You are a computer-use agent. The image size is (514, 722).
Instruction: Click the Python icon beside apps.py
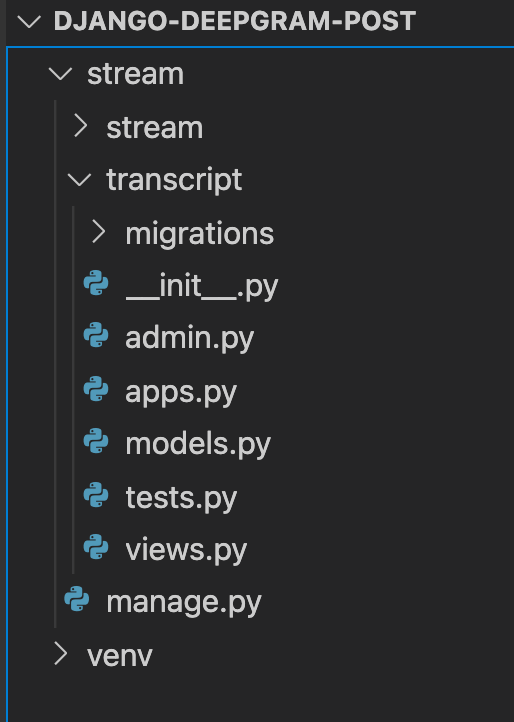pyautogui.click(x=96, y=389)
